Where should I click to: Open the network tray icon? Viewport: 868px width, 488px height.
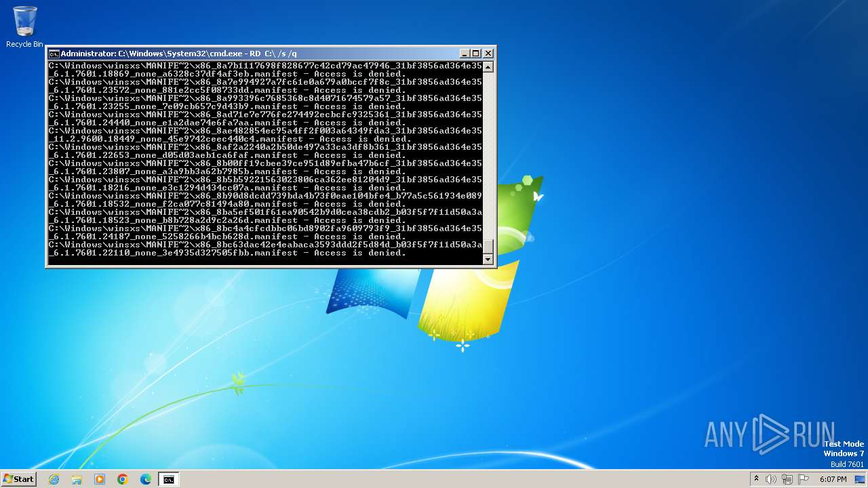tap(787, 479)
